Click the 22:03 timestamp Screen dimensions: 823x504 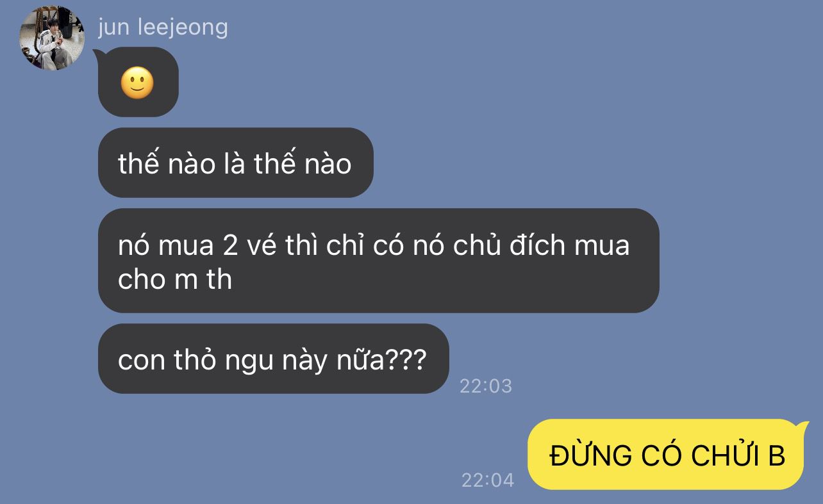click(x=486, y=386)
